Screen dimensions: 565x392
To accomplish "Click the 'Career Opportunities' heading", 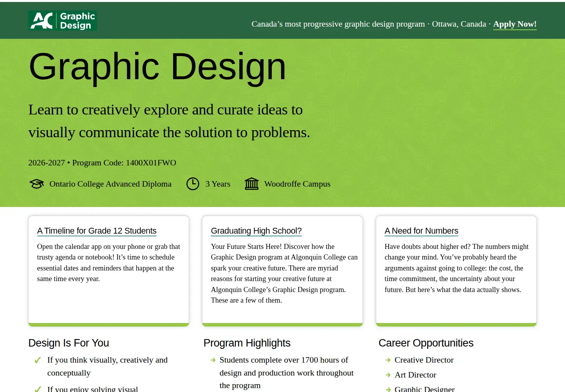I will point(426,343).
